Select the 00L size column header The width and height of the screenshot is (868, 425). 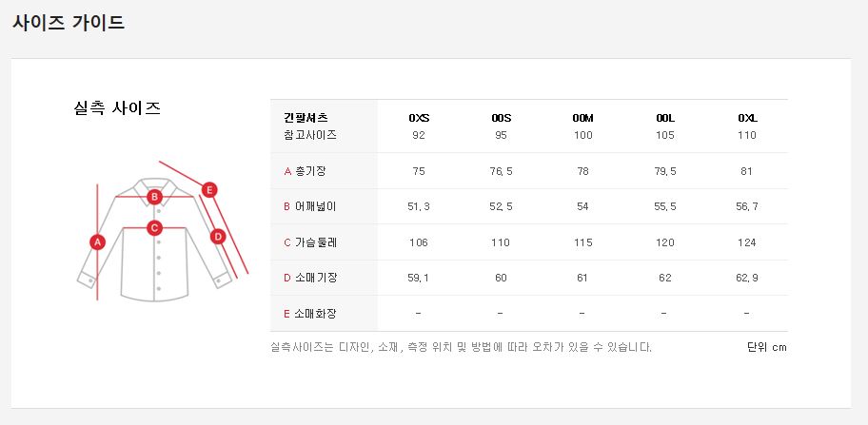(x=665, y=118)
